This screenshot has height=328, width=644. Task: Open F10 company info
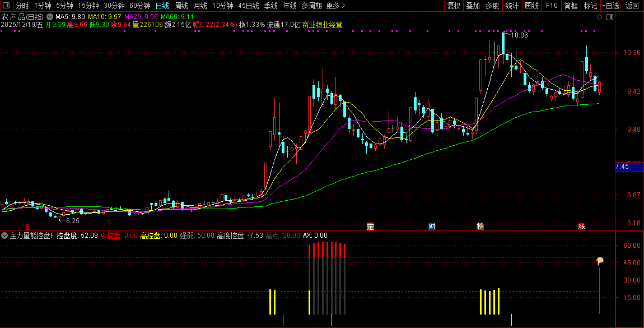tap(552, 6)
